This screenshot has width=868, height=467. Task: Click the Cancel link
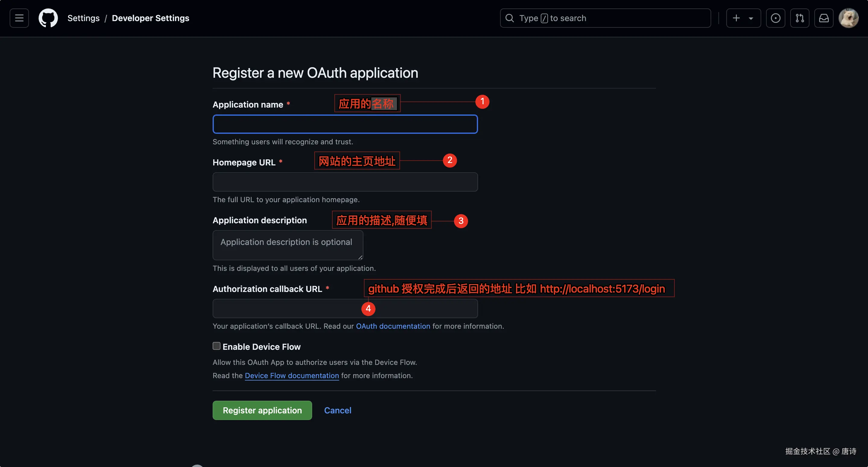pos(337,410)
